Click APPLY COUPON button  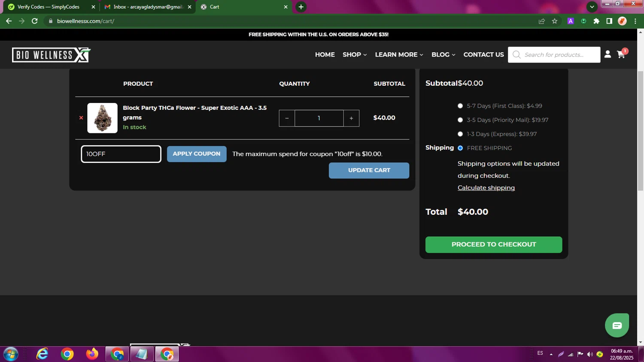tap(197, 154)
